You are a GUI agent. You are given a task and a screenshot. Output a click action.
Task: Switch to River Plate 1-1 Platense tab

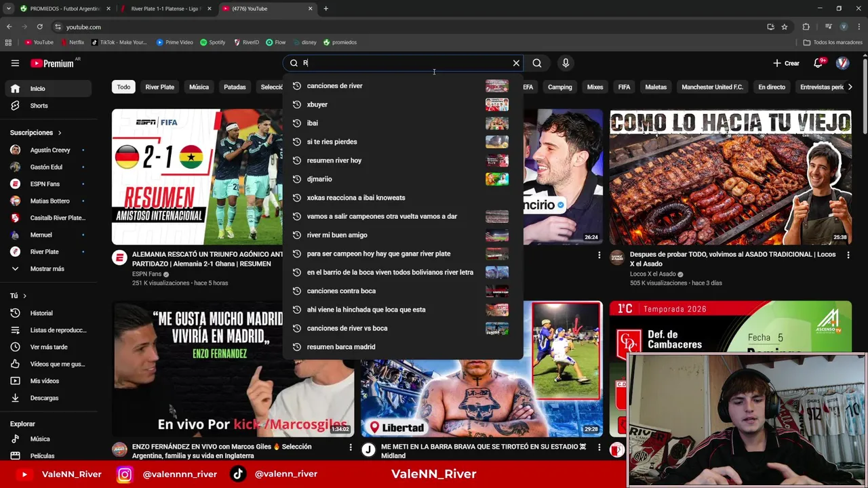click(x=165, y=9)
